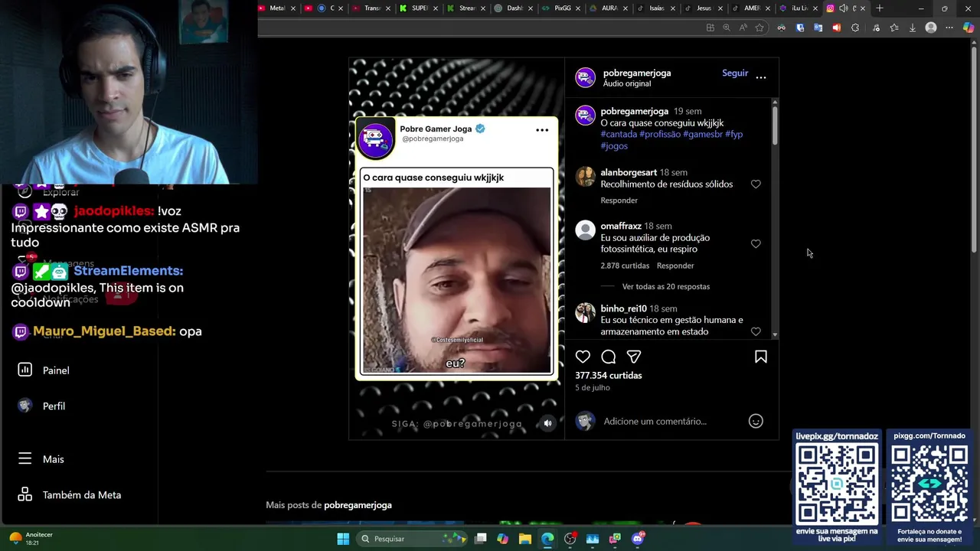Open a new browser tab

pyautogui.click(x=880, y=8)
